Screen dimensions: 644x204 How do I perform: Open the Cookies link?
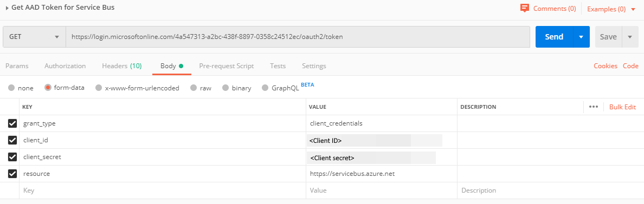[x=606, y=66]
